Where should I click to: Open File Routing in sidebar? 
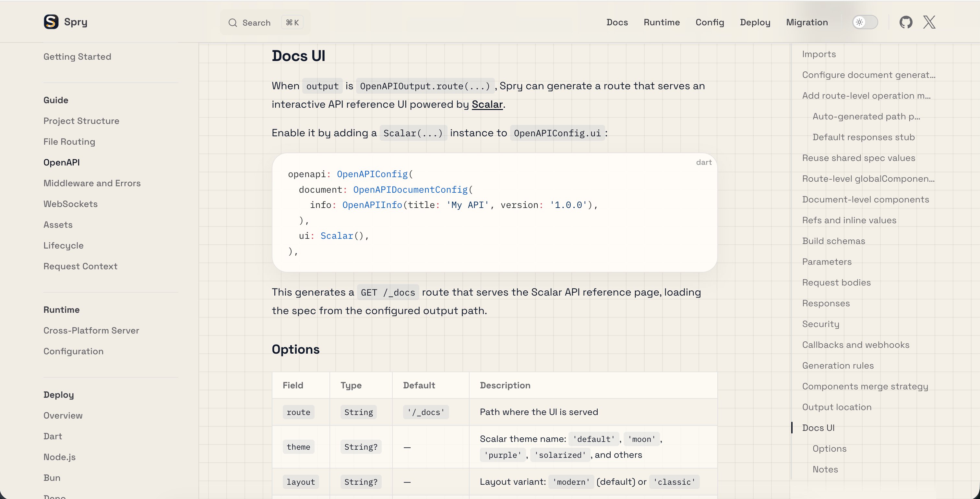click(x=69, y=141)
